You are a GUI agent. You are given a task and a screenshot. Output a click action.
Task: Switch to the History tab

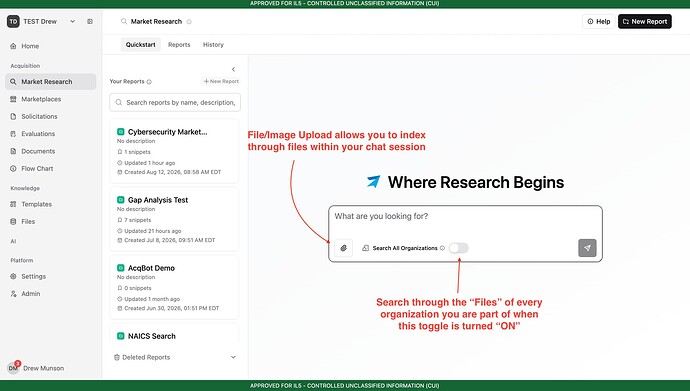[x=213, y=44]
